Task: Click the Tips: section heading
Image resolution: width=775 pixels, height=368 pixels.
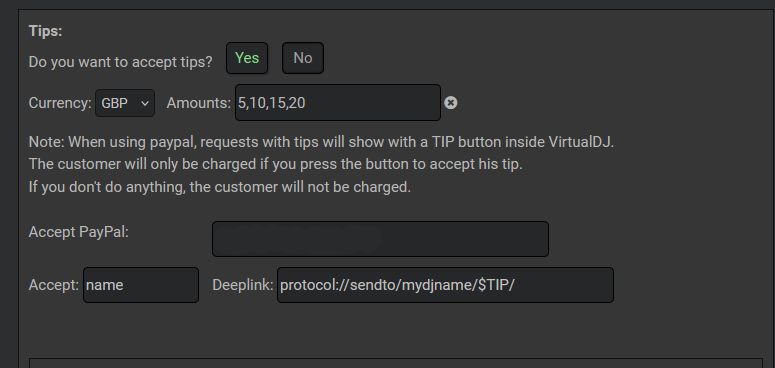Action: pyautogui.click(x=45, y=31)
